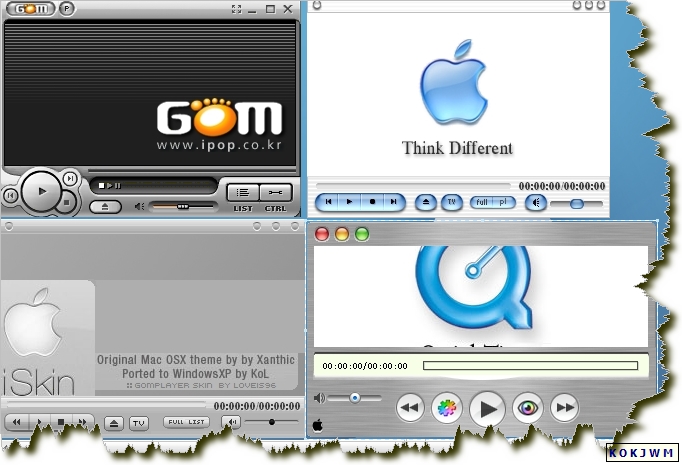Click eject button in iSkin player

click(114, 423)
